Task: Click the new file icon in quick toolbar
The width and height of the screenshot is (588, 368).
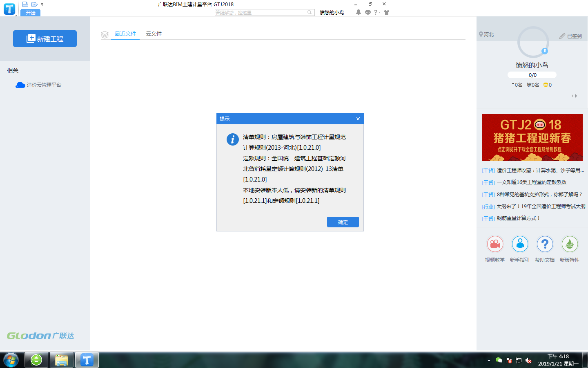Action: point(25,4)
